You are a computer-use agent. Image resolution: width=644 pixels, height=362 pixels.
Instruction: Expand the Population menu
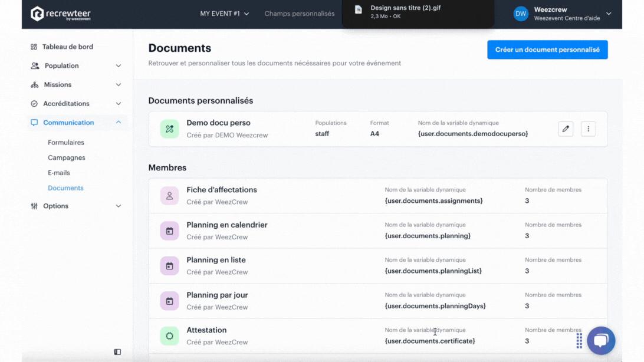77,66
